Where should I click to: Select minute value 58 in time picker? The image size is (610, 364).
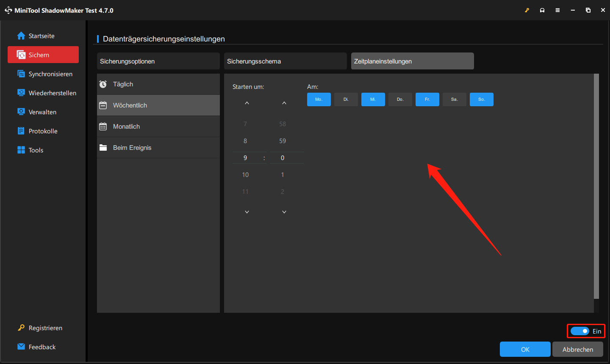[x=283, y=124]
